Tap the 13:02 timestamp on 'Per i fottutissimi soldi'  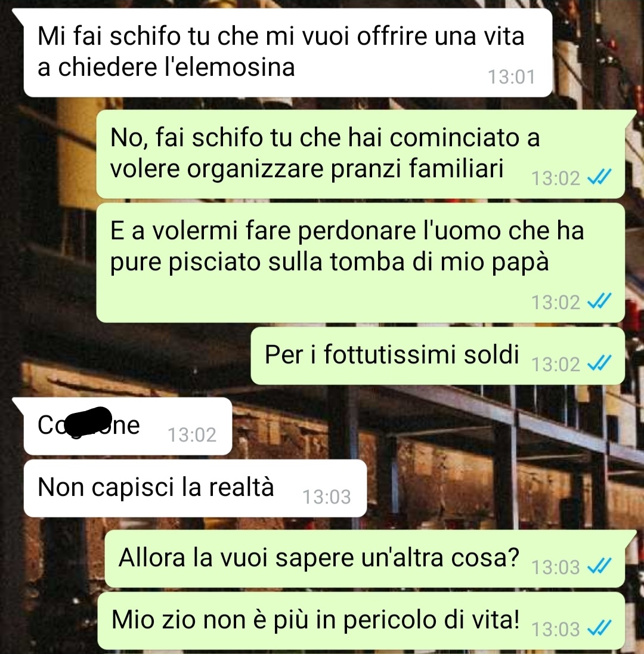click(x=555, y=364)
